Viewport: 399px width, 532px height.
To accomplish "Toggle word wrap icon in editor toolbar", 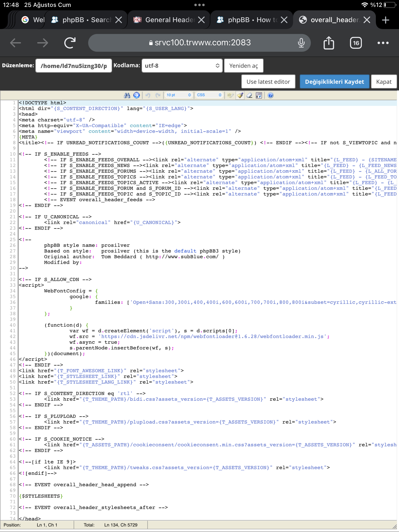I will point(259,95).
